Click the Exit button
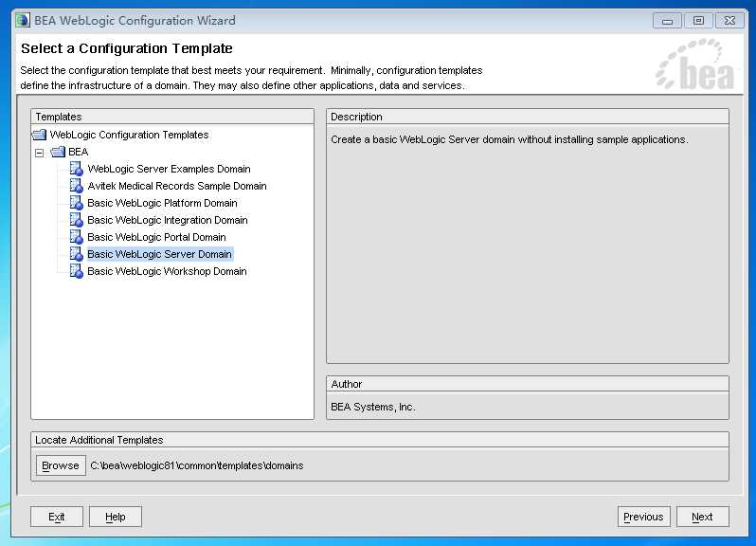This screenshot has height=546, width=756. click(57, 517)
